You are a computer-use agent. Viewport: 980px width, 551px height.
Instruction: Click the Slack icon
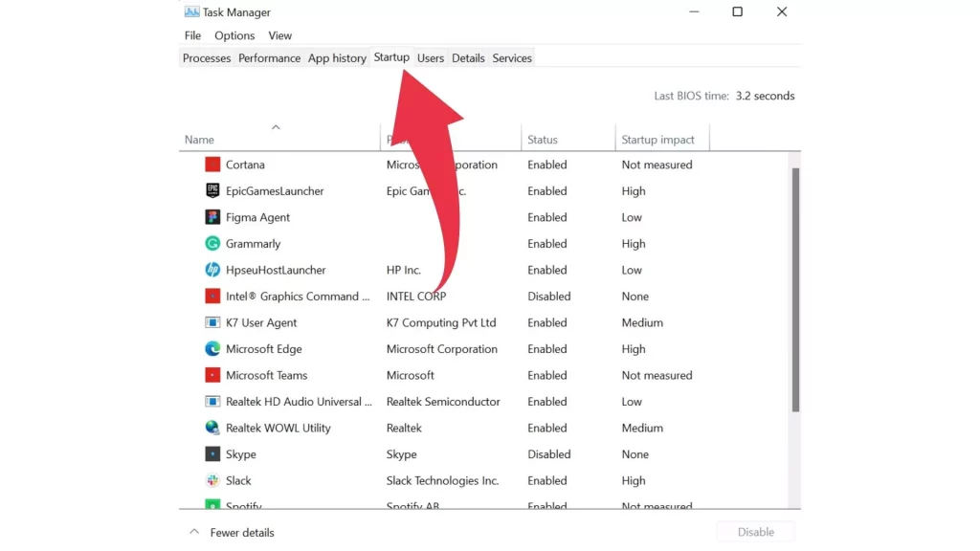click(212, 480)
